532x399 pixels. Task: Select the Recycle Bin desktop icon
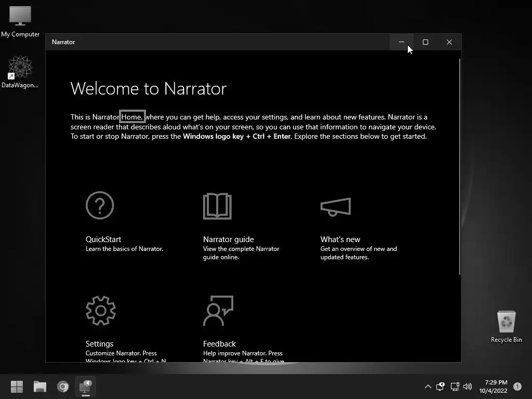(506, 326)
